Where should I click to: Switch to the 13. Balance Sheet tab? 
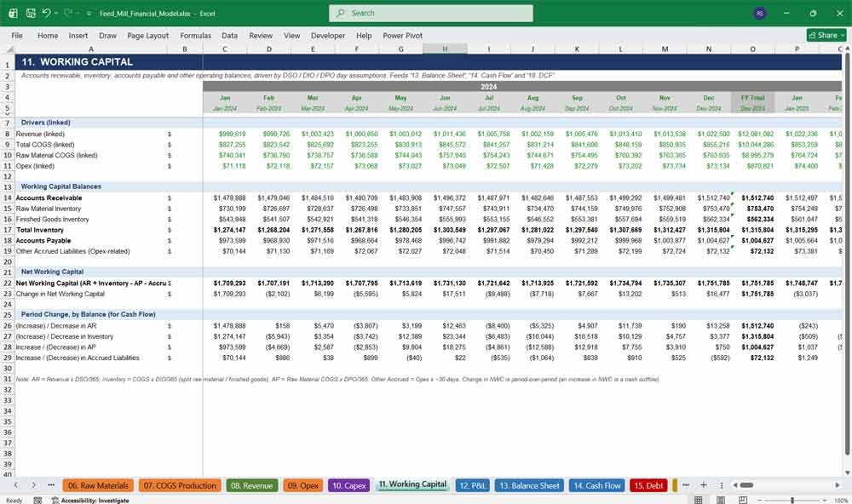click(529, 485)
